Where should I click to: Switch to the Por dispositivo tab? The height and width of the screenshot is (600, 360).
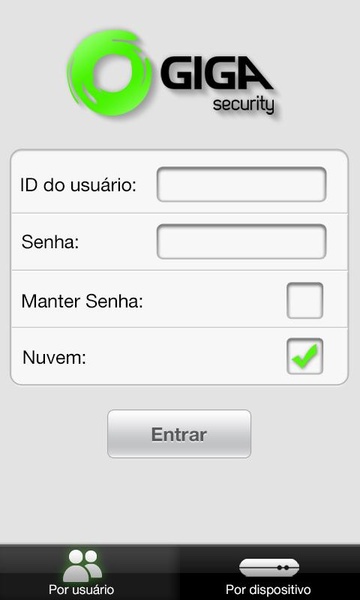[270, 572]
